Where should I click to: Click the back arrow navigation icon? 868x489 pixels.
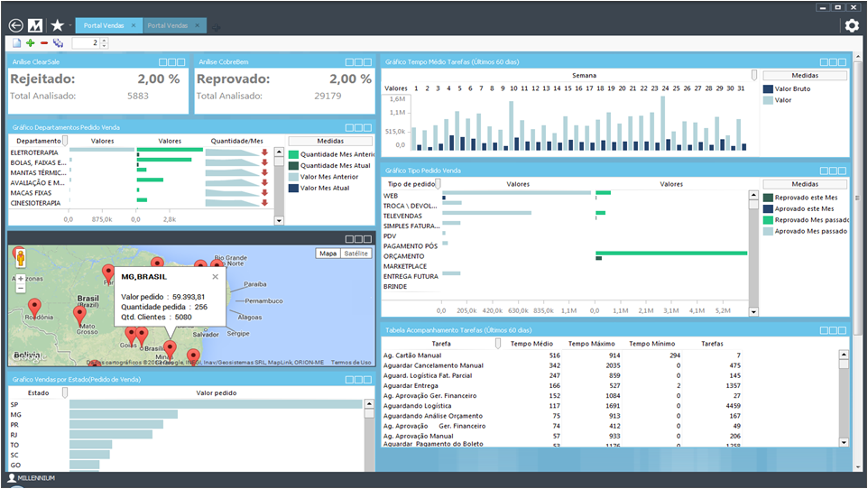coord(15,25)
